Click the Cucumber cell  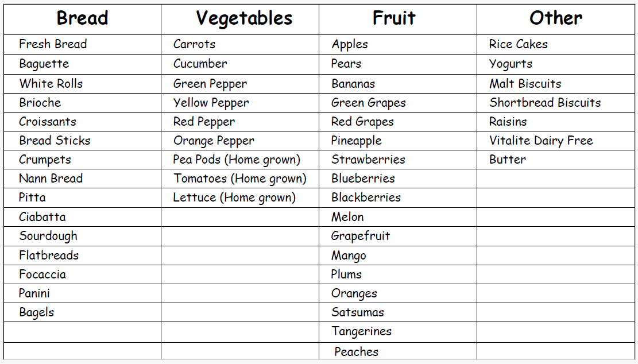[200, 64]
